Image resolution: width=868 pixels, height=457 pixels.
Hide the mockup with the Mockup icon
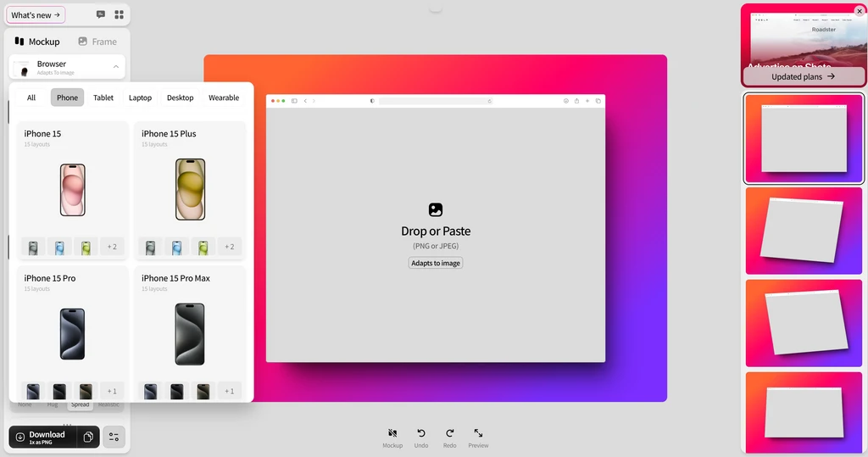[x=392, y=433]
